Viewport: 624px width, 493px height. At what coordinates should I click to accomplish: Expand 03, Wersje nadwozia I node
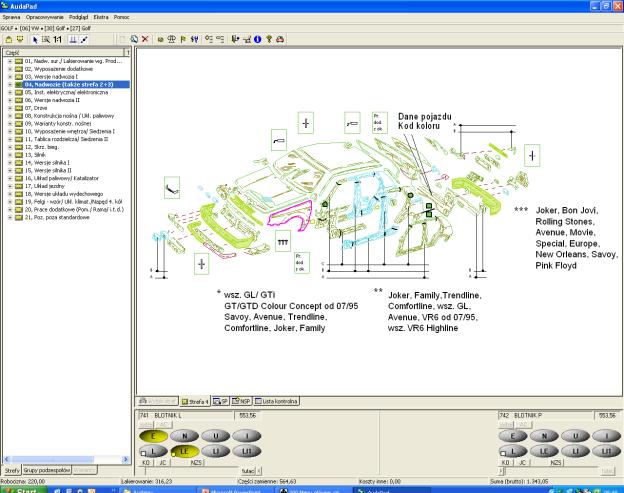[10, 77]
